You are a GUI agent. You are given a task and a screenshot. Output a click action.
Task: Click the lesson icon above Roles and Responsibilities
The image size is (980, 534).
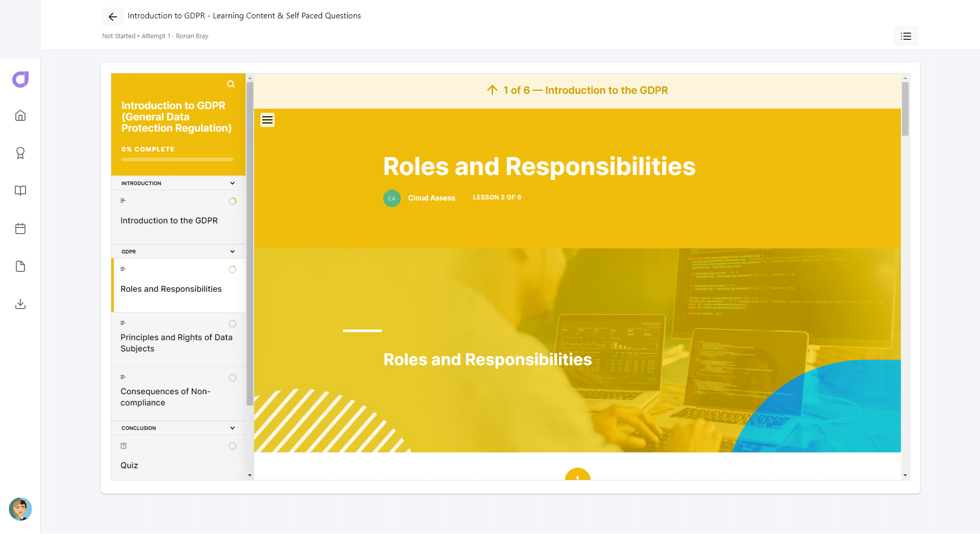123,269
